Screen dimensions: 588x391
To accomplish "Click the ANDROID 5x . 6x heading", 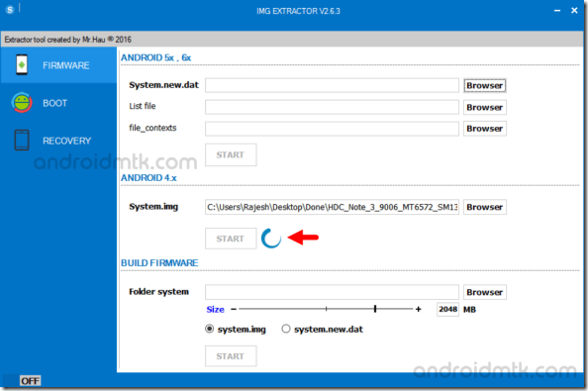I will point(156,57).
